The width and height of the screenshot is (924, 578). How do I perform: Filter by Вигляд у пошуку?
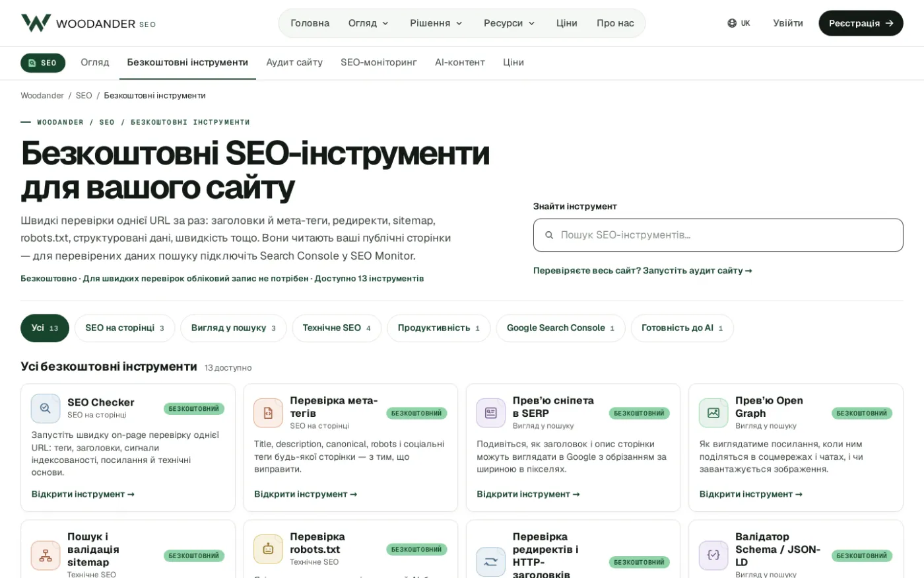234,328
